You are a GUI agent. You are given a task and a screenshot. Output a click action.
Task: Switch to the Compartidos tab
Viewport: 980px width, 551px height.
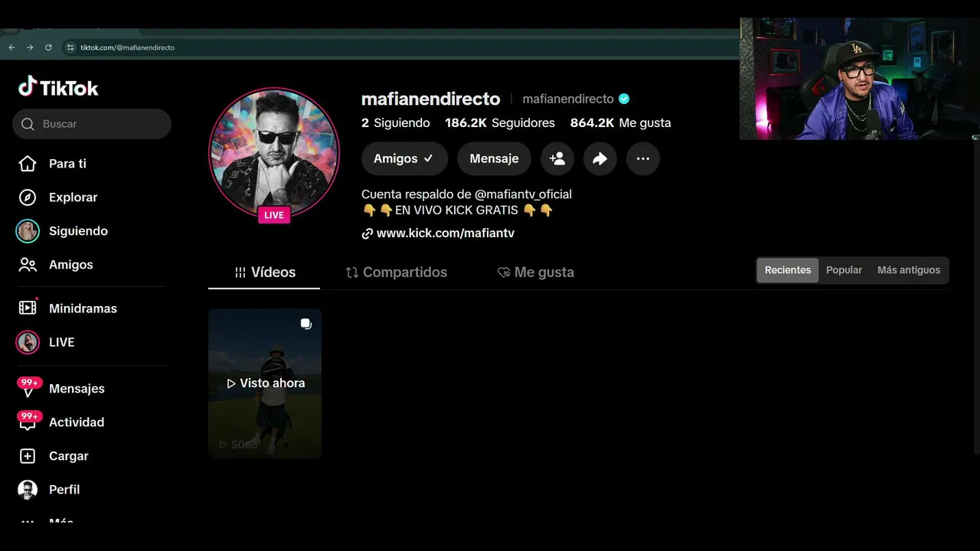pos(397,272)
